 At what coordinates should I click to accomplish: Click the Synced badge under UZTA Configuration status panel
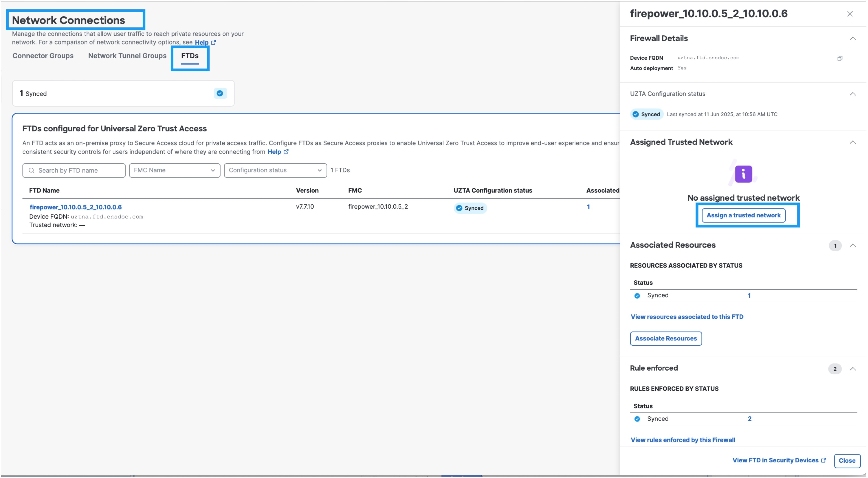point(646,115)
